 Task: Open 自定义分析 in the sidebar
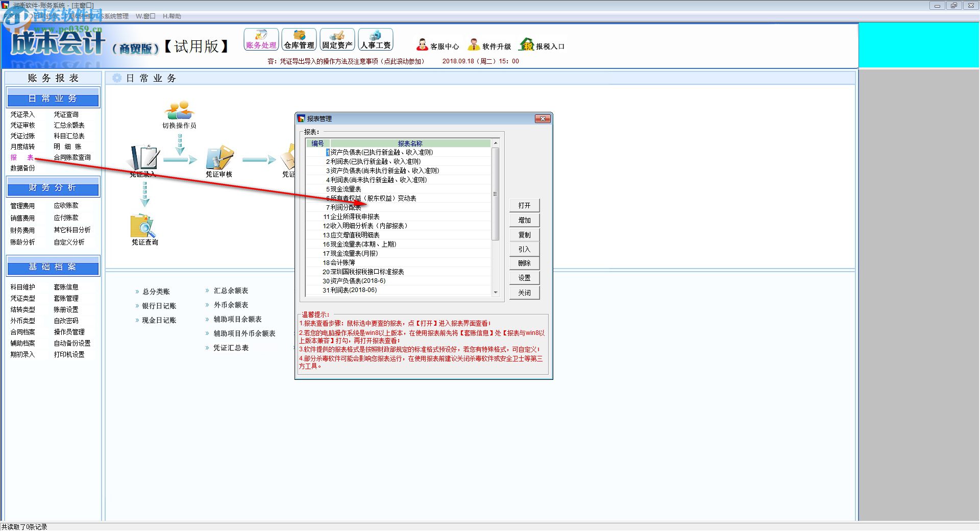[x=69, y=242]
